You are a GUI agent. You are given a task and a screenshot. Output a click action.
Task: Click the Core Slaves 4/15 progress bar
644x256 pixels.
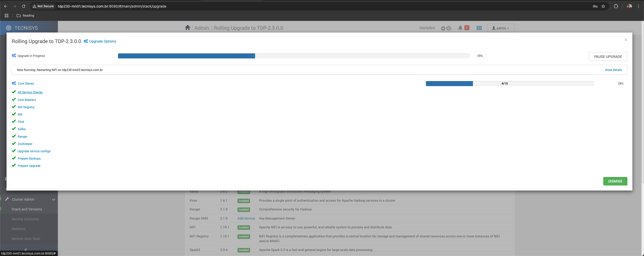(510, 84)
